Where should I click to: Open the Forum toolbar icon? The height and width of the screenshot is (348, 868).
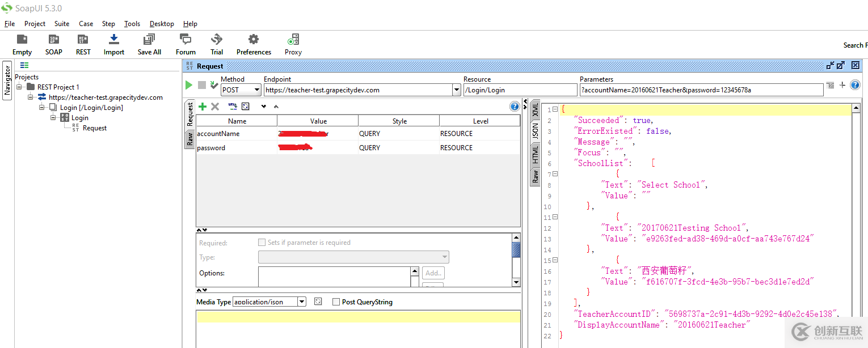(x=186, y=45)
